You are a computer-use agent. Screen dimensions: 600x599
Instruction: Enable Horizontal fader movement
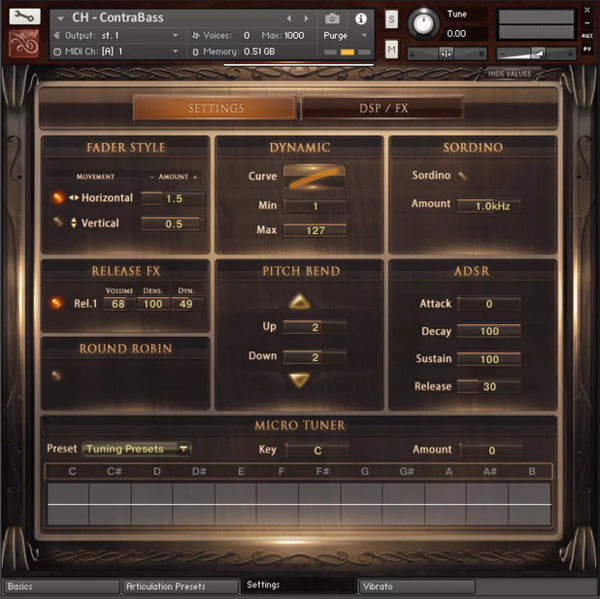tap(58, 198)
